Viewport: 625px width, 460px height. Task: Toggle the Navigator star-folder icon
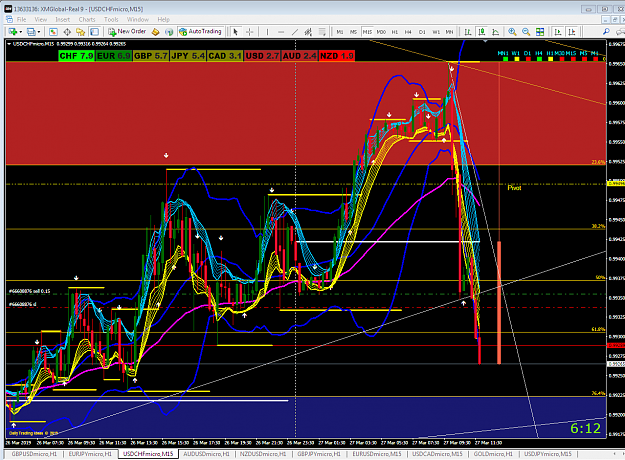point(81,31)
